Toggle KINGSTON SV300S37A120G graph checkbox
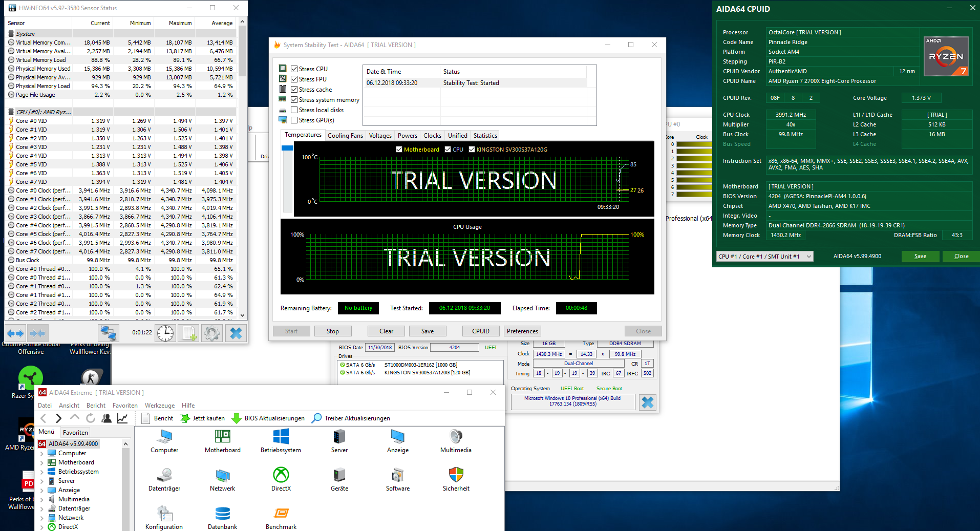980x531 pixels. pyautogui.click(x=472, y=150)
